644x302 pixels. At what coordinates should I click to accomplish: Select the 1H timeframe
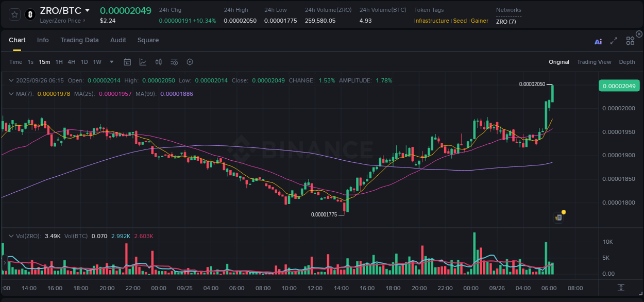59,62
